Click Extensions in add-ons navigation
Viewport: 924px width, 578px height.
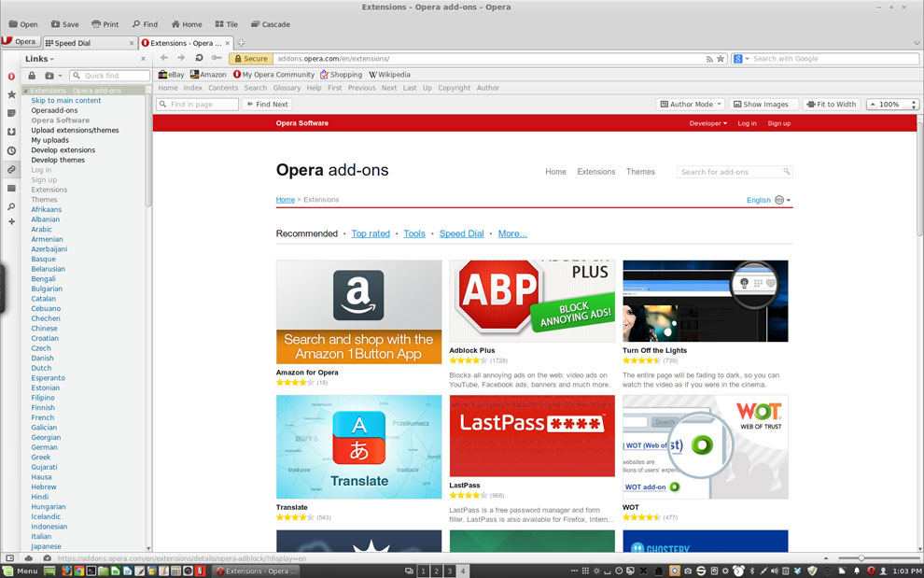tap(595, 172)
